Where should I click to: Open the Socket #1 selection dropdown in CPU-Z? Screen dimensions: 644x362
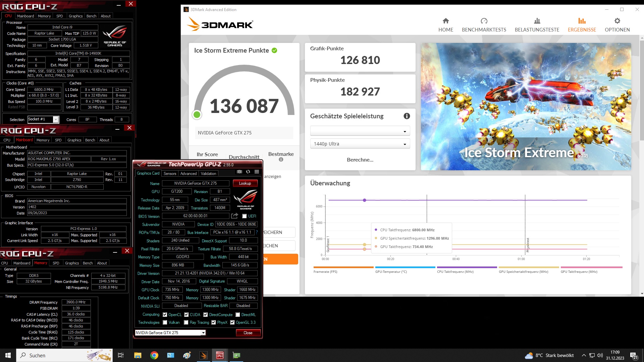click(x=43, y=119)
